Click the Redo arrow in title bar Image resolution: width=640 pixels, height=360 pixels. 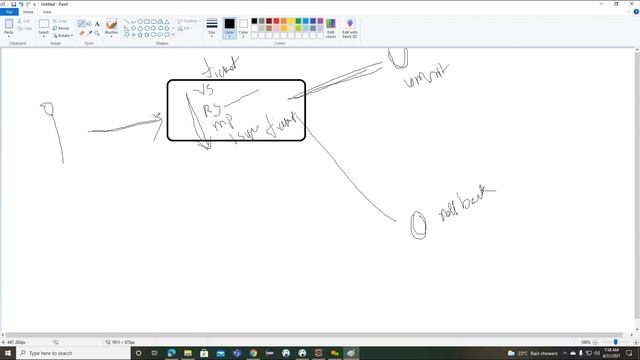[x=28, y=4]
